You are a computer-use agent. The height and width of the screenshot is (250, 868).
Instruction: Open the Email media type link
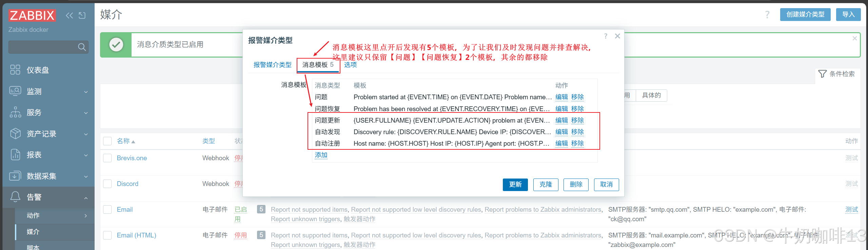tap(124, 209)
